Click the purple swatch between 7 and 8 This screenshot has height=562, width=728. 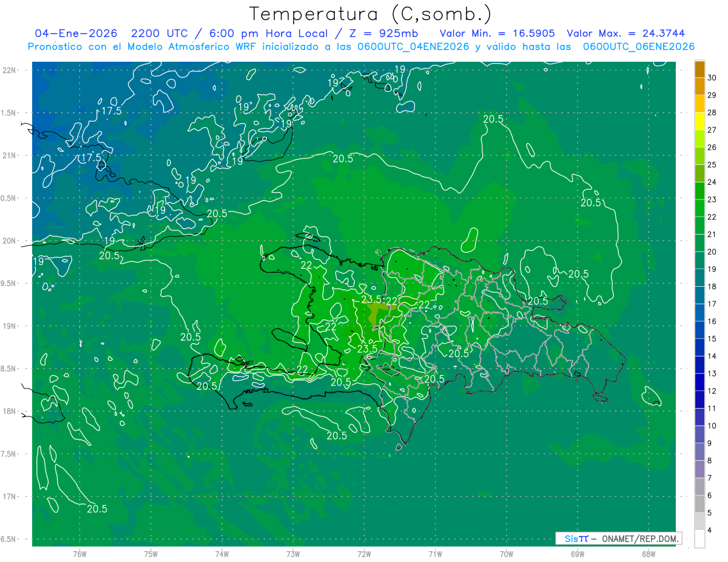coord(699,469)
